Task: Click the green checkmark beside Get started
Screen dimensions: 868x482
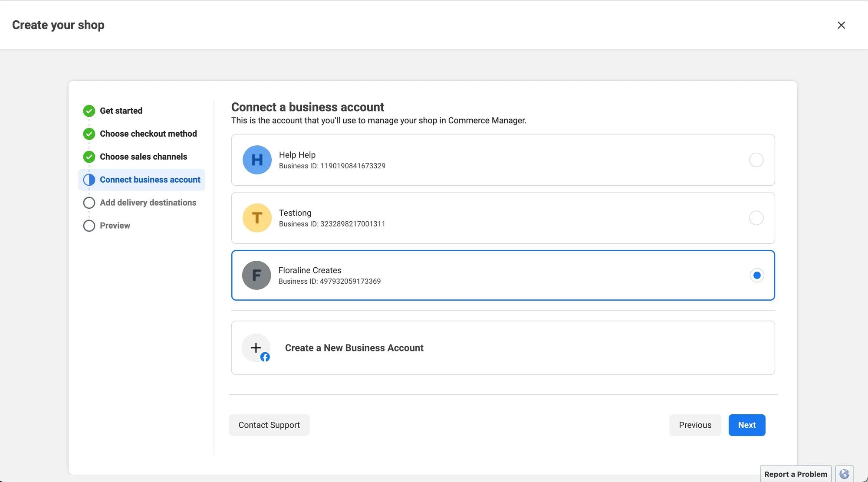Action: pos(89,111)
